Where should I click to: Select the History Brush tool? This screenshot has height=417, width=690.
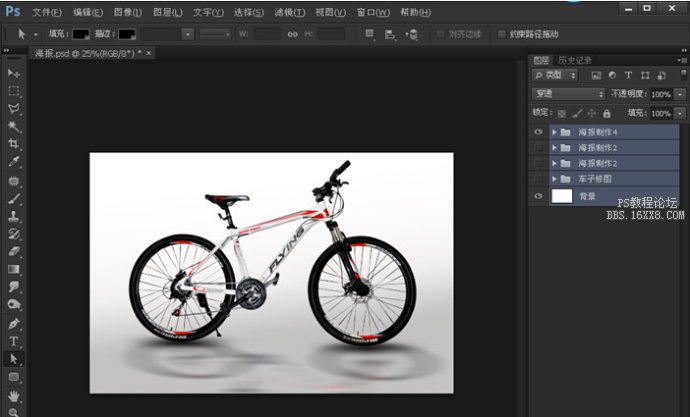coord(14,234)
